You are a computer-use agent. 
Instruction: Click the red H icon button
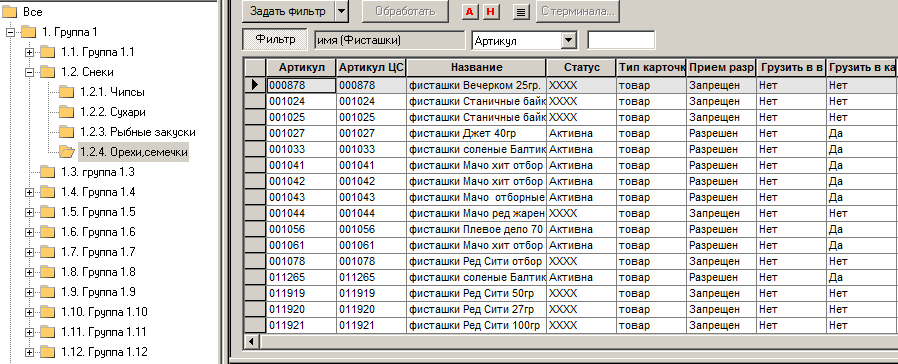pyautogui.click(x=490, y=11)
